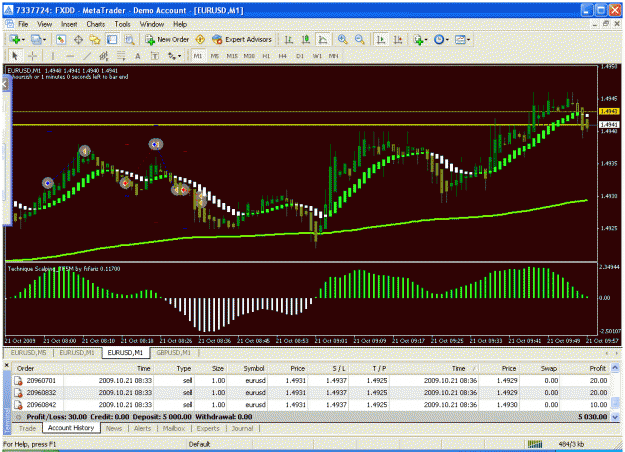Screen dimensions: 625x452
Task: Select the Crosshair tool
Action: point(32,56)
